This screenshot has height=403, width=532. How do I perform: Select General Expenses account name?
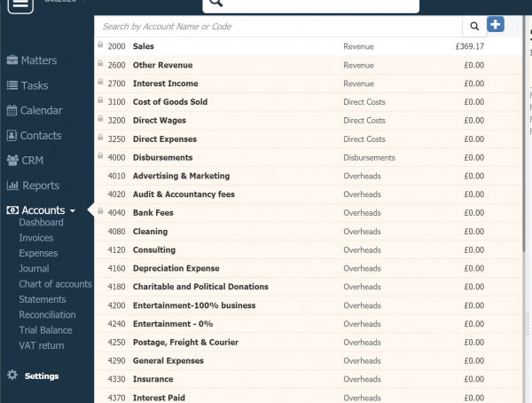click(x=168, y=360)
